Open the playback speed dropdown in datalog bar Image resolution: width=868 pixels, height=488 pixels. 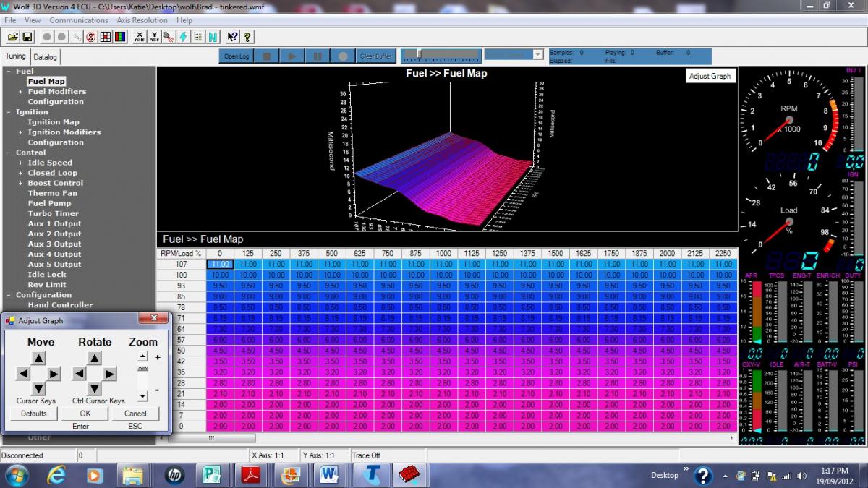coord(537,55)
